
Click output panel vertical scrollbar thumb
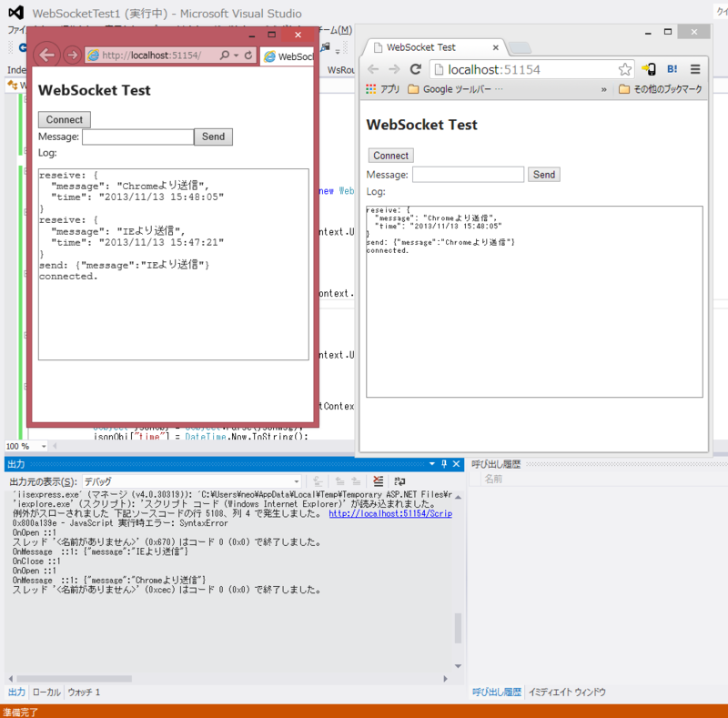click(459, 629)
